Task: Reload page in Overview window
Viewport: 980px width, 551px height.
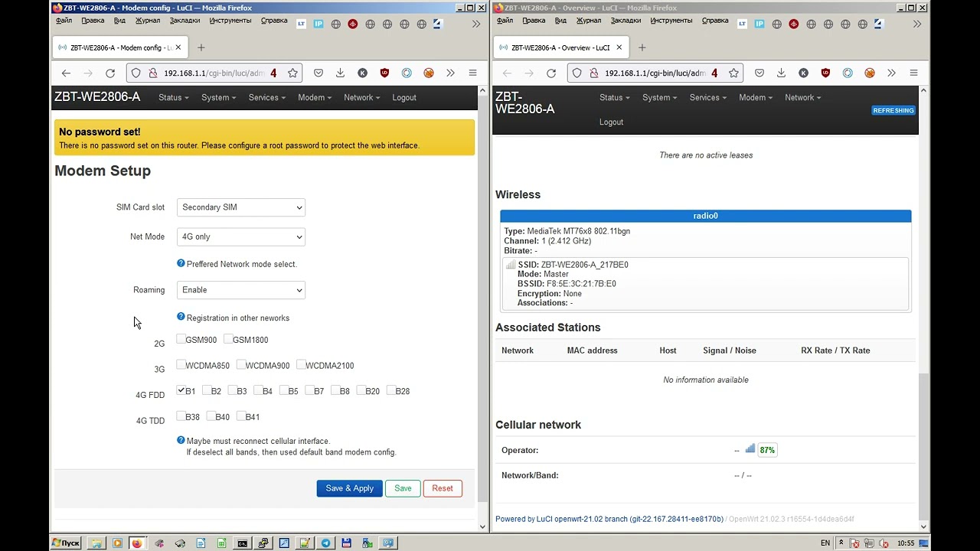Action: click(x=551, y=73)
